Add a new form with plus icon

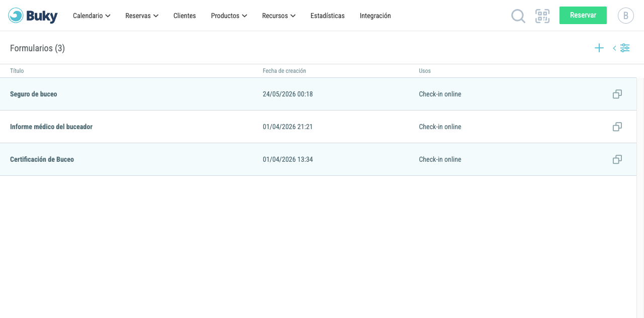[x=599, y=48]
